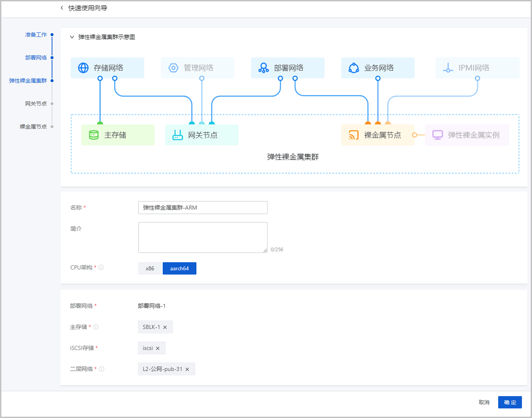Image resolution: width=532 pixels, height=418 pixels.
Task: Collapse the 弹性裸金属集群示意图 section
Action: pyautogui.click(x=72, y=37)
